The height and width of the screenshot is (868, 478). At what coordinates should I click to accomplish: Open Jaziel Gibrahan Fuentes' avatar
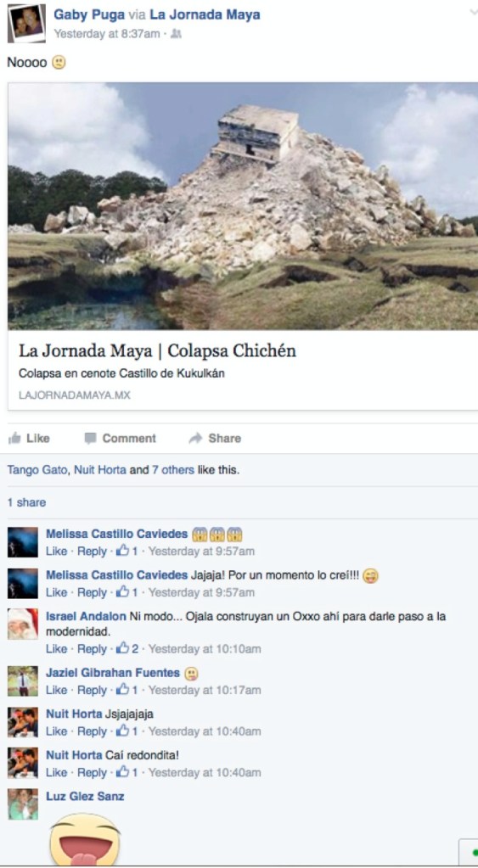[x=23, y=680]
